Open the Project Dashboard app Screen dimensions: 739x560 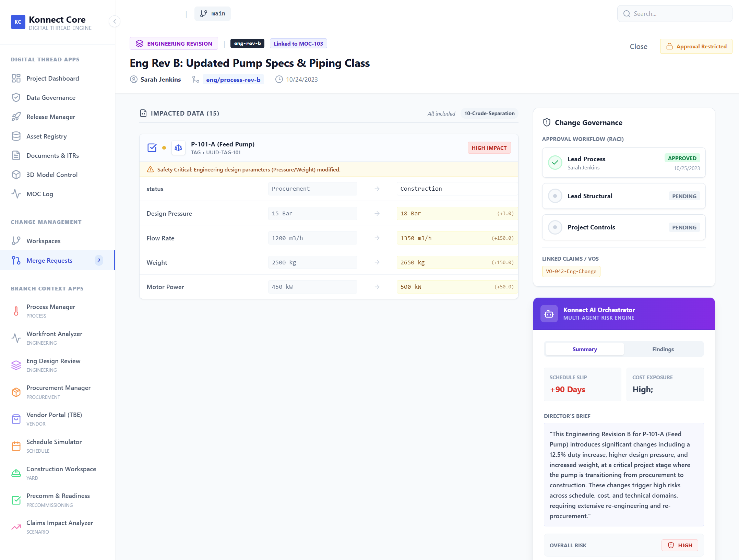[52, 78]
